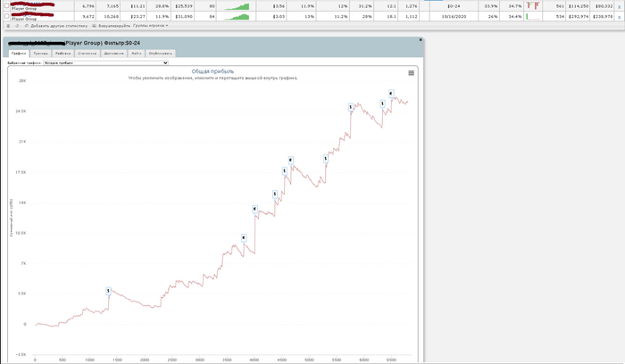Click the second icon in the table footer toolbar
This screenshot has width=625, height=364.
click(17, 26)
